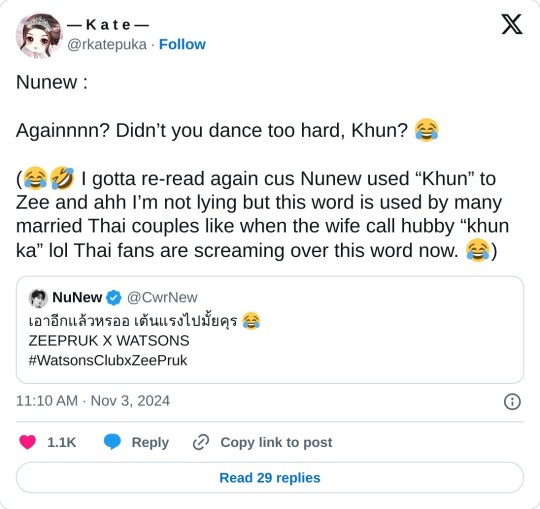The image size is (540, 509).
Task: Open the quoted NuNew Thai text post
Action: pyautogui.click(x=270, y=330)
